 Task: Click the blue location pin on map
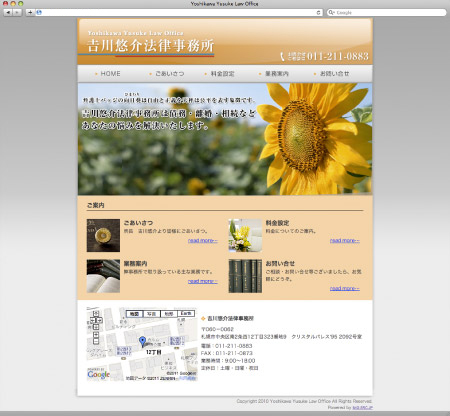coord(143,341)
